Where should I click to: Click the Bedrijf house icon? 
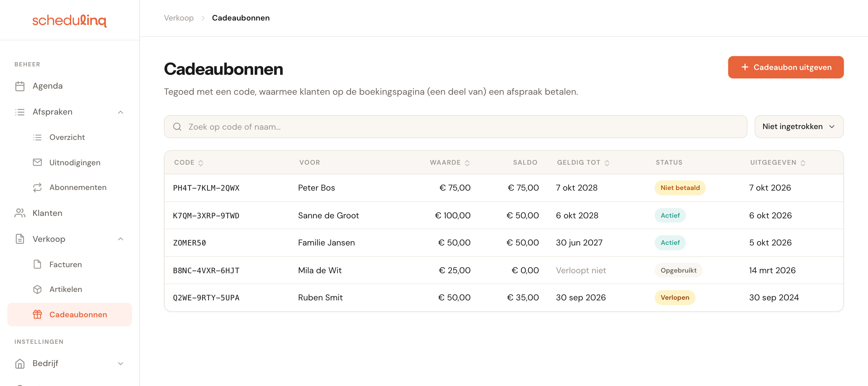20,363
